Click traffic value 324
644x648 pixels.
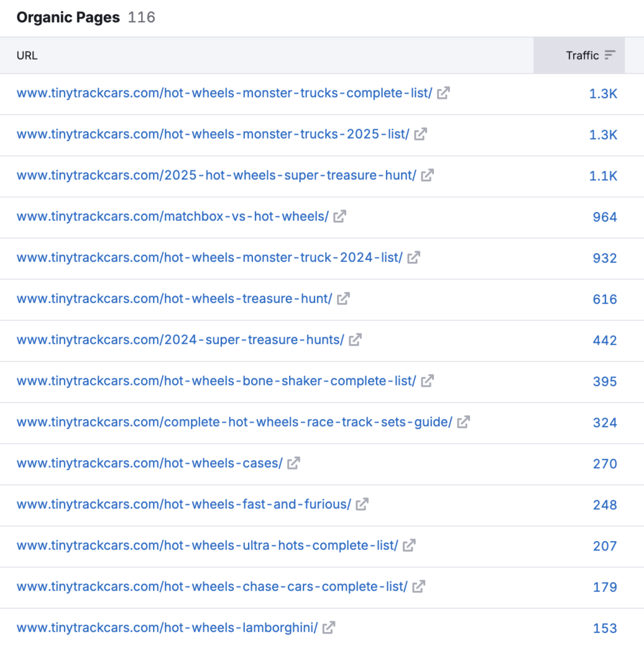[x=605, y=423]
